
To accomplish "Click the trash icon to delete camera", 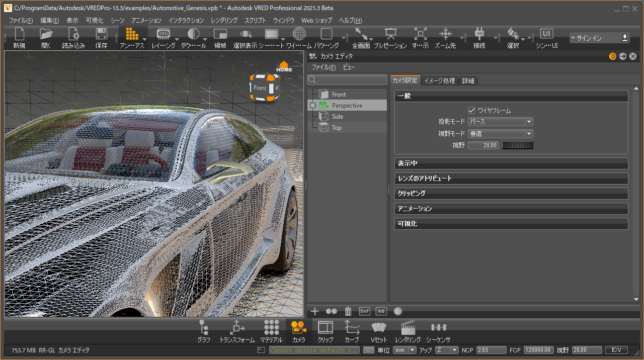I will (x=348, y=311).
